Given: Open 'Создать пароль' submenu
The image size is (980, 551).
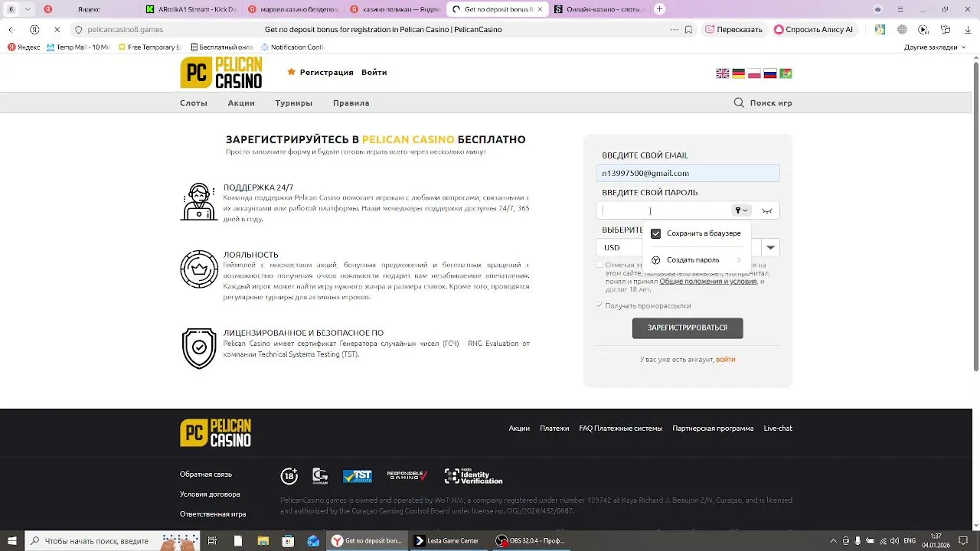Looking at the screenshot, I should 697,260.
